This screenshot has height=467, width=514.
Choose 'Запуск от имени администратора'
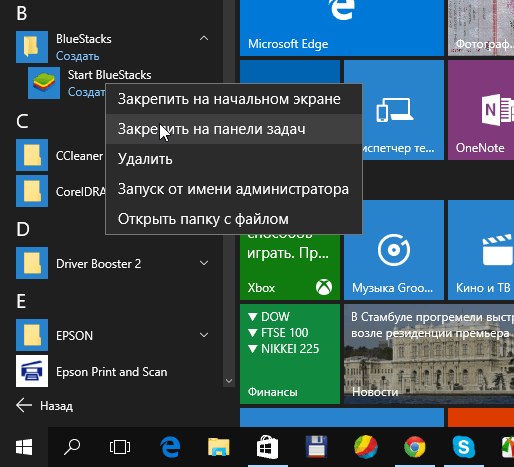pos(234,189)
